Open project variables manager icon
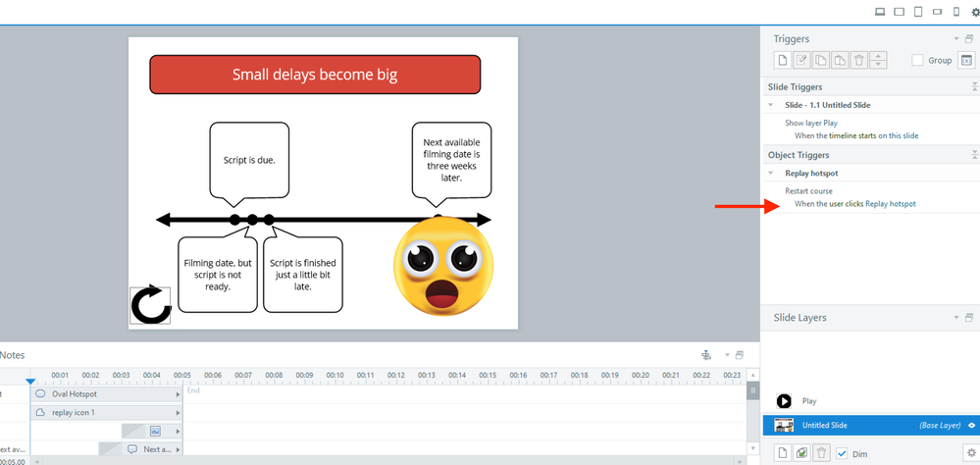This screenshot has width=980, height=465. point(967,60)
